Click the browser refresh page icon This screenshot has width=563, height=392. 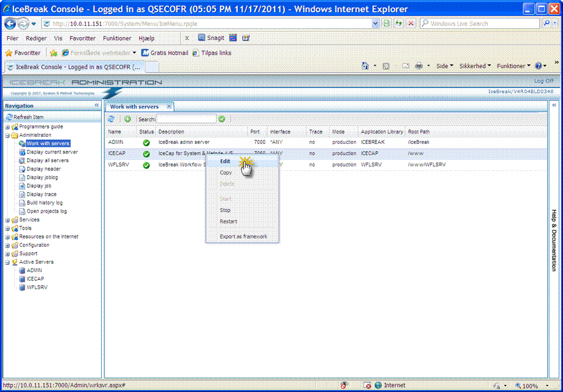pos(399,24)
